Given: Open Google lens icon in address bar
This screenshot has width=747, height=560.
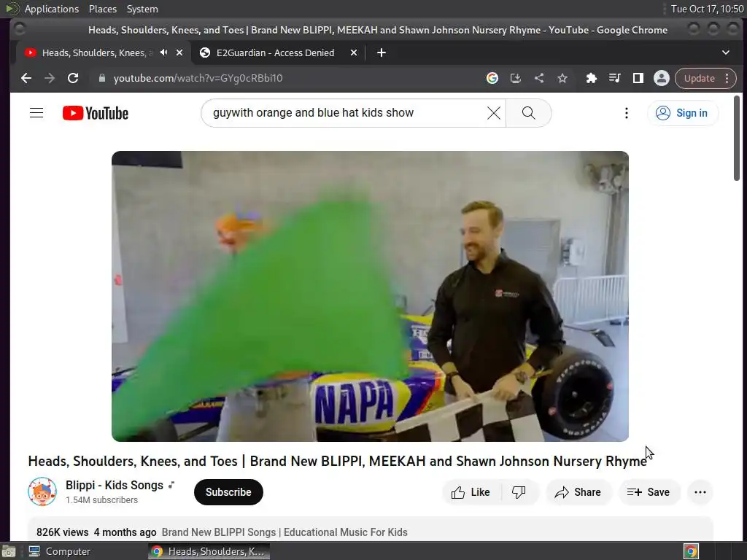Looking at the screenshot, I should point(492,78).
